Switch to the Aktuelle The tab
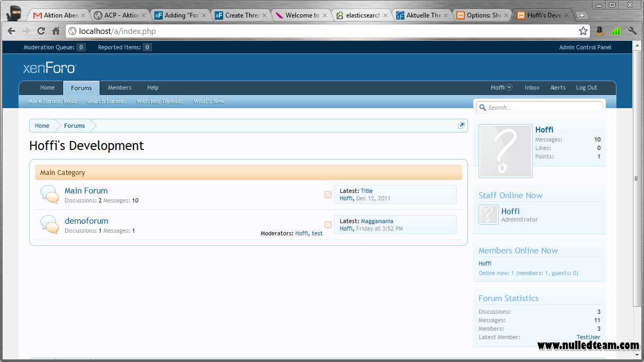Viewport: 644px width, 362px height. pos(421,15)
